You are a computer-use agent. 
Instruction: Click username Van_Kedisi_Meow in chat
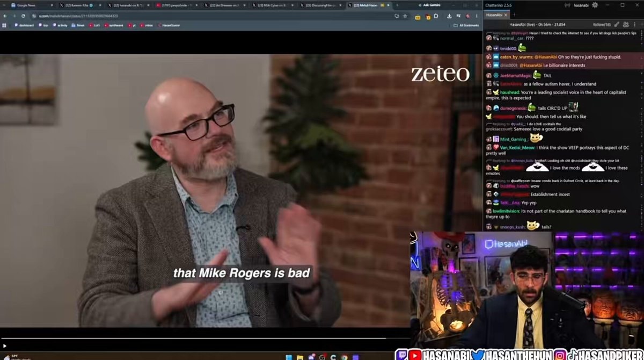517,147
